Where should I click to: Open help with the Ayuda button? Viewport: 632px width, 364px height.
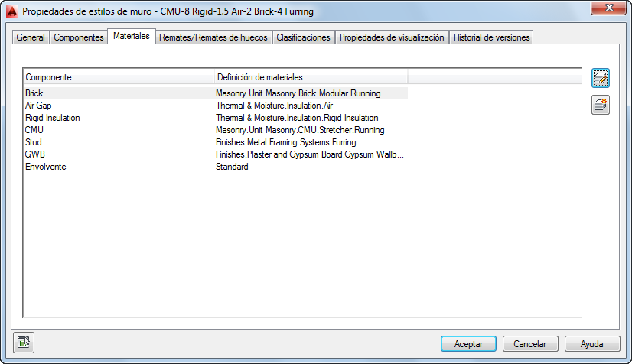click(x=591, y=344)
